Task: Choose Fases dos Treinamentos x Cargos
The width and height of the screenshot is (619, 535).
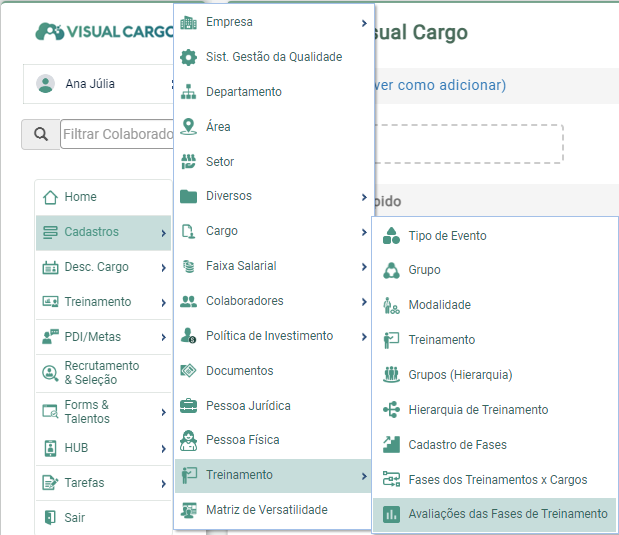Action: (x=494, y=480)
